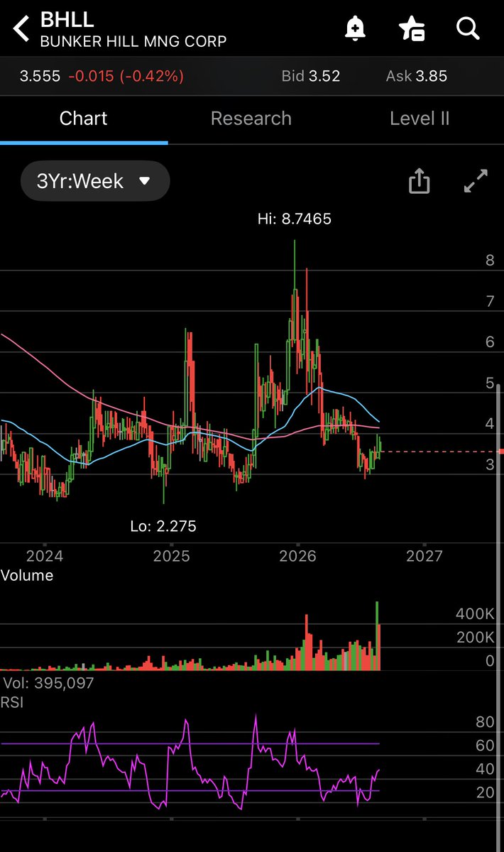Set a price alert with bell icon
Image resolution: width=504 pixels, height=852 pixels.
354,28
